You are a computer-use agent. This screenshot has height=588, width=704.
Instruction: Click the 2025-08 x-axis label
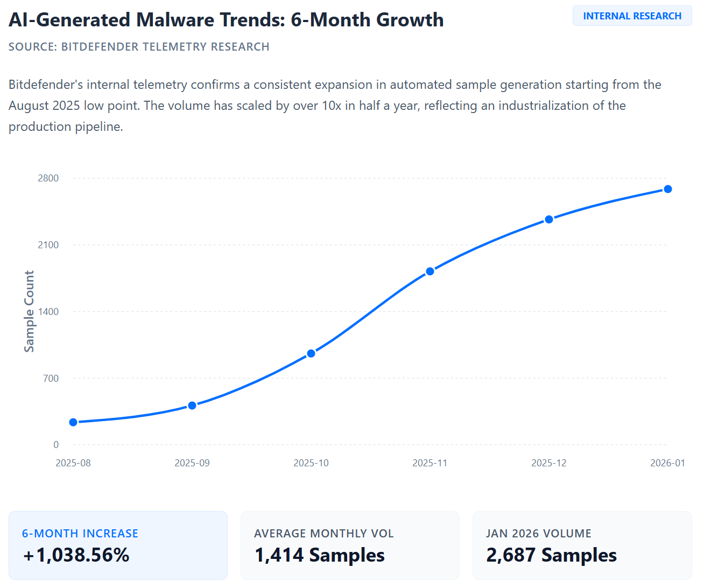[73, 463]
